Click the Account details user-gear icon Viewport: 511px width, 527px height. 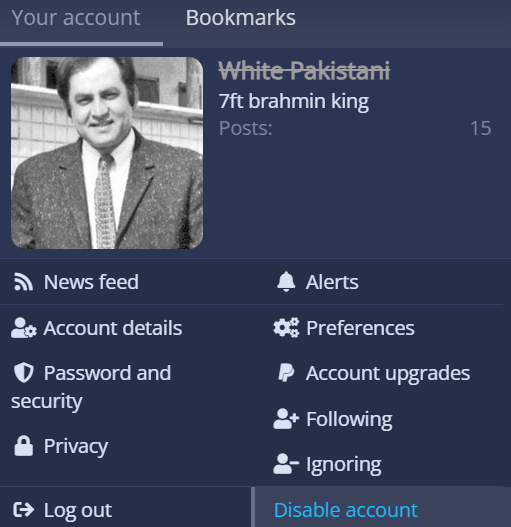tap(24, 328)
